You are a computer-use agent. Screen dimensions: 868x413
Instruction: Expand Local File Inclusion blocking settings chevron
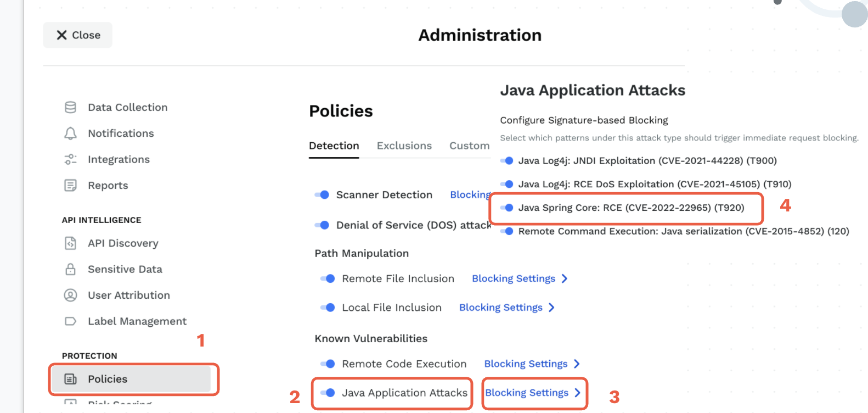(x=551, y=308)
